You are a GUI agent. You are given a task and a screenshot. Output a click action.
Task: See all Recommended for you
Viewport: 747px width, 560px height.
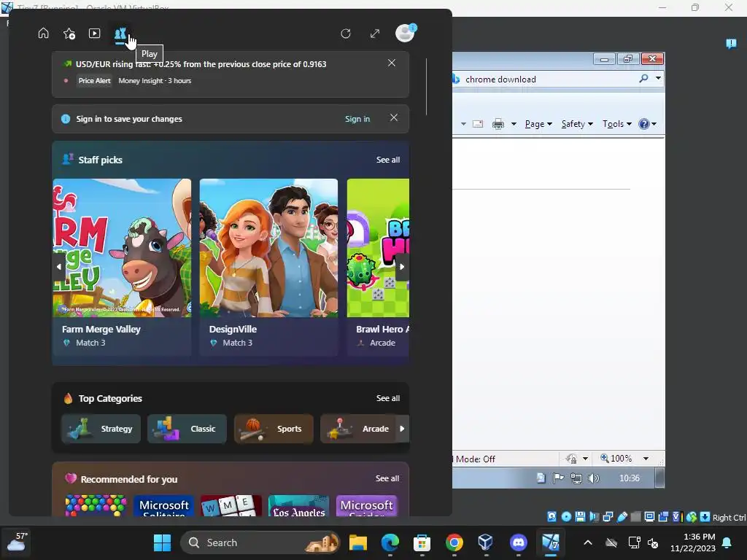pyautogui.click(x=387, y=478)
